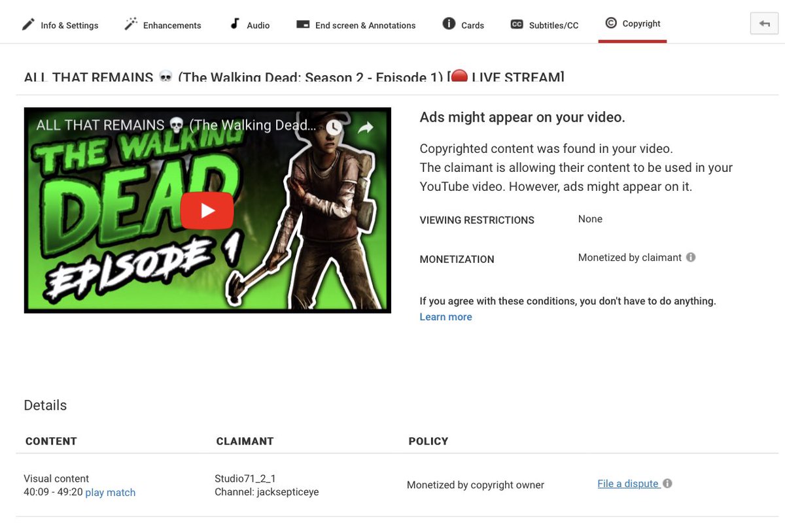The width and height of the screenshot is (785, 532).
Task: Click the '40:09 - 49:20' time range
Action: (53, 492)
